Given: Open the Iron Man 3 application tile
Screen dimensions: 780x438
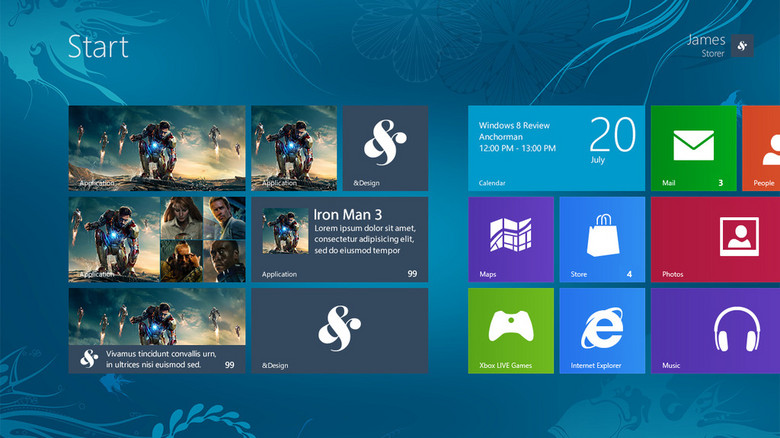Looking at the screenshot, I should click(x=339, y=239).
